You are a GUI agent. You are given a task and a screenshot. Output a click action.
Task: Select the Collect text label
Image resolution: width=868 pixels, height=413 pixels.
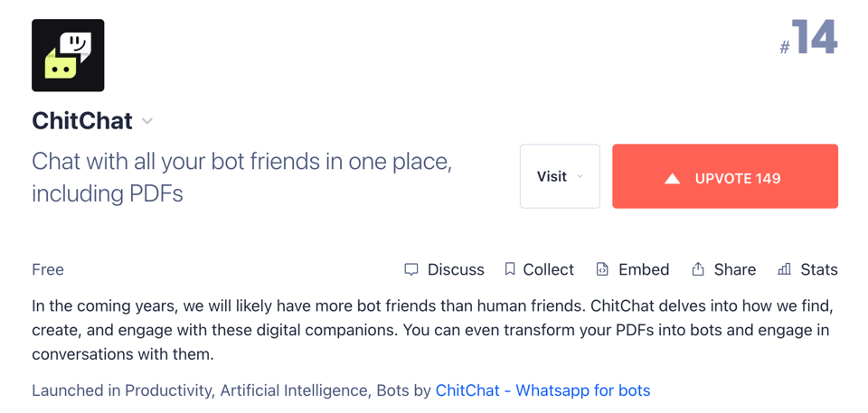(x=548, y=269)
